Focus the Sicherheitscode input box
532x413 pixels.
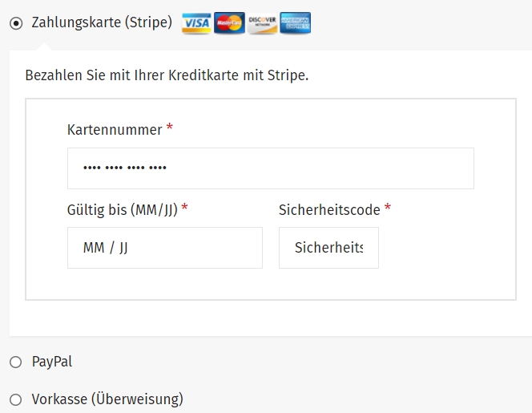(x=328, y=248)
